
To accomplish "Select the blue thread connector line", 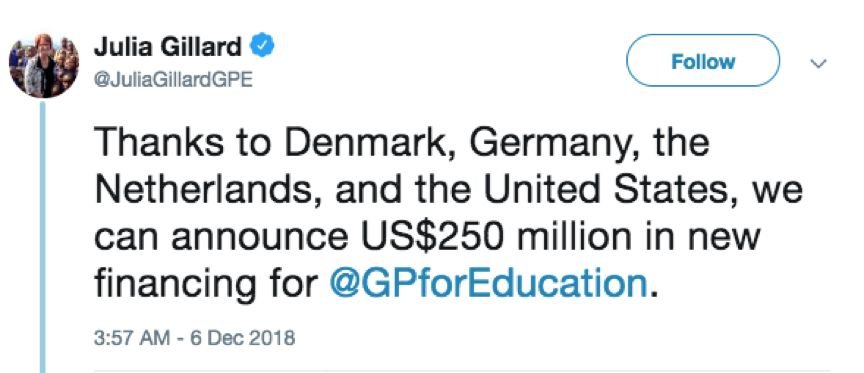I will (42, 237).
